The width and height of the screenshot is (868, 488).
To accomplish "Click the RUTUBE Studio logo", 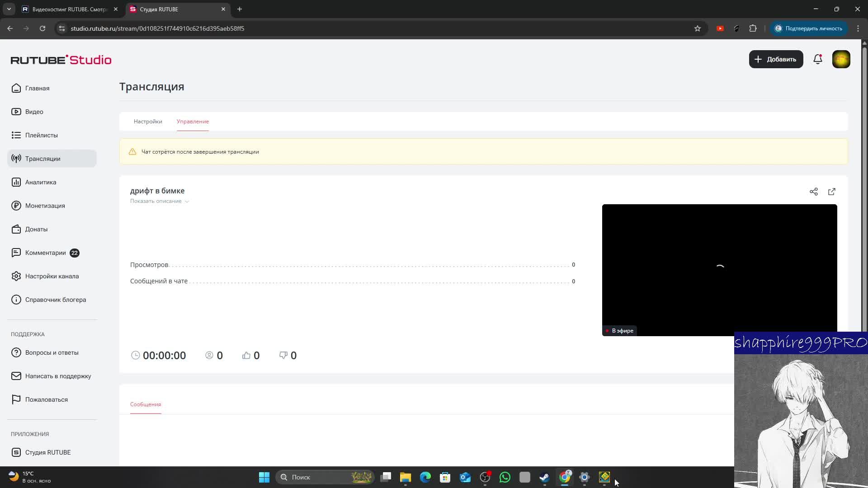I will tap(61, 60).
